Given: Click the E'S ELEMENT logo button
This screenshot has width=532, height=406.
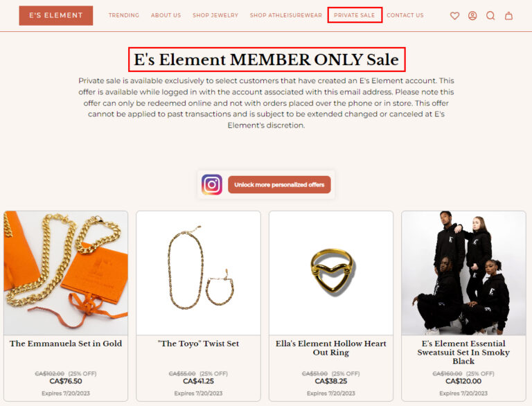Looking at the screenshot, I should [x=56, y=15].
